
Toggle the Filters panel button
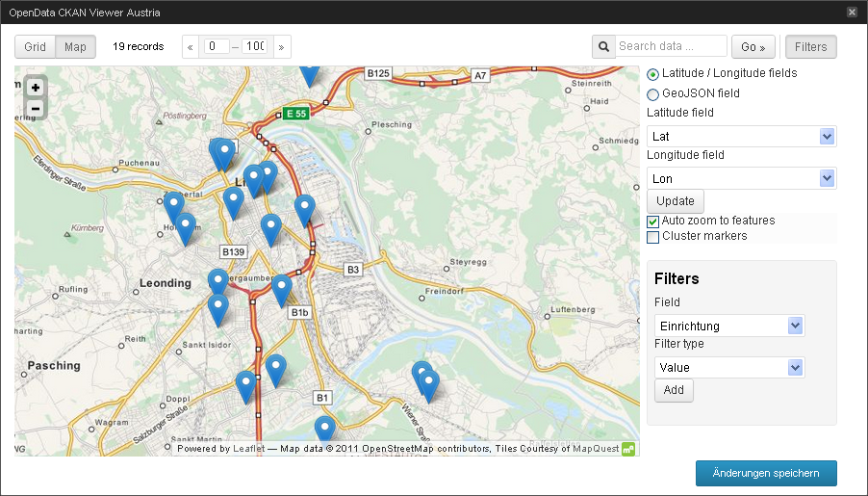coord(811,47)
